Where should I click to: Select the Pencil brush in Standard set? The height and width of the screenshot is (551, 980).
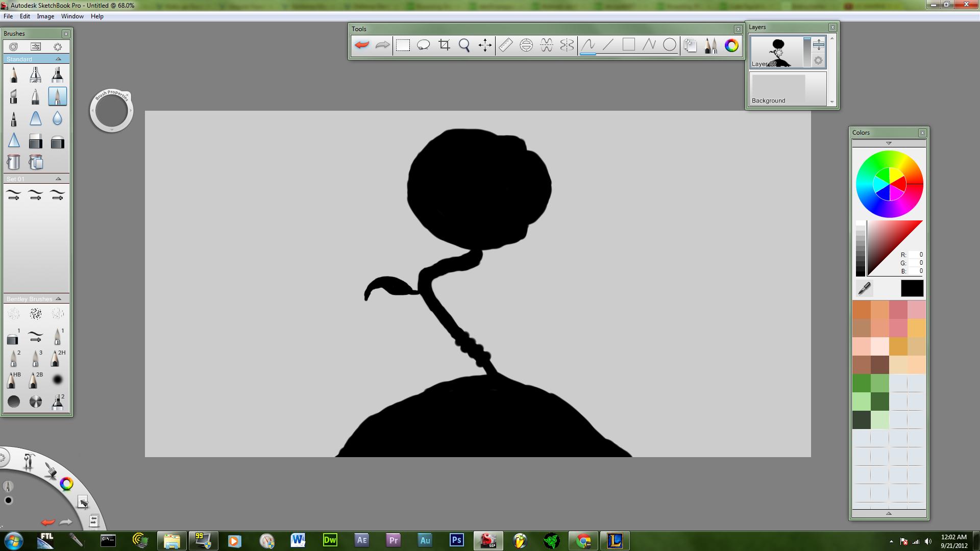[14, 74]
